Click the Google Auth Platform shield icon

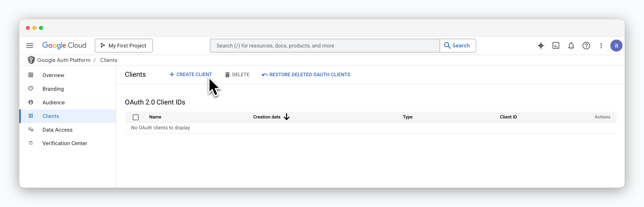coord(31,60)
